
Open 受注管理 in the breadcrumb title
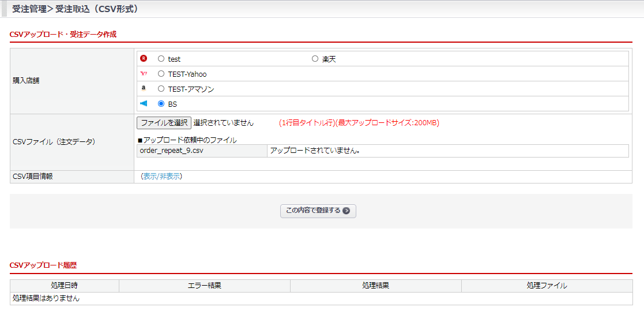pos(29,9)
